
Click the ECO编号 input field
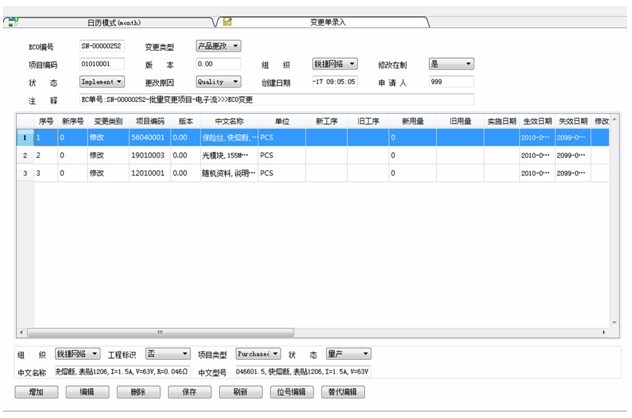tap(100, 46)
